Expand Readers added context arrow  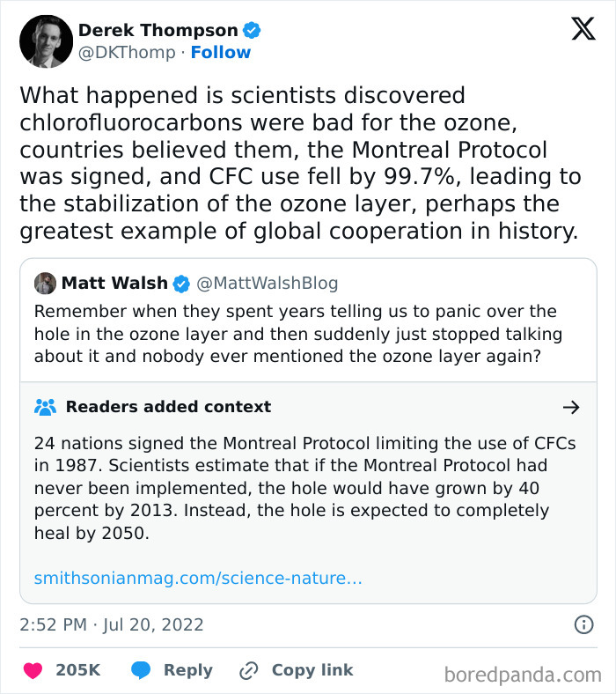click(x=571, y=407)
